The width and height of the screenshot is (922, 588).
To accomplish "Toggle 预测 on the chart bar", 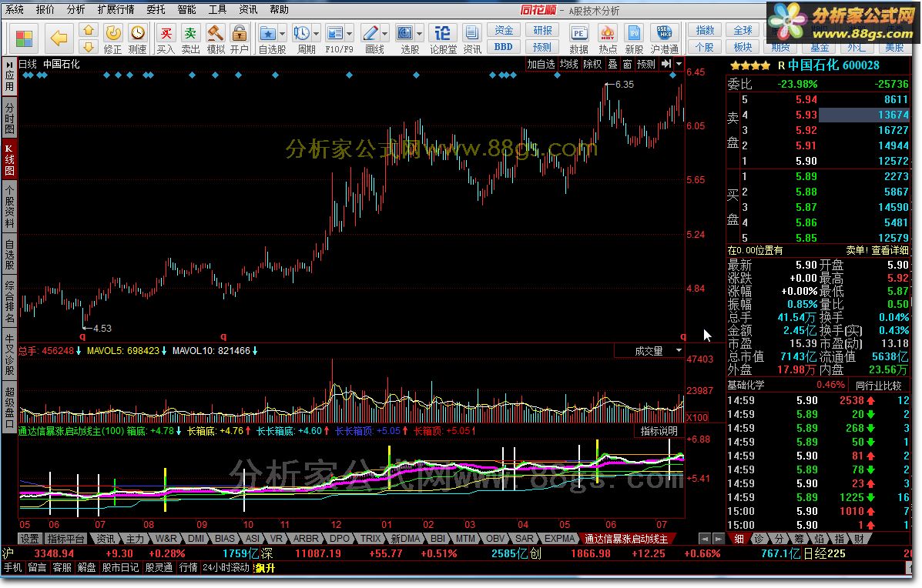I will pos(645,64).
